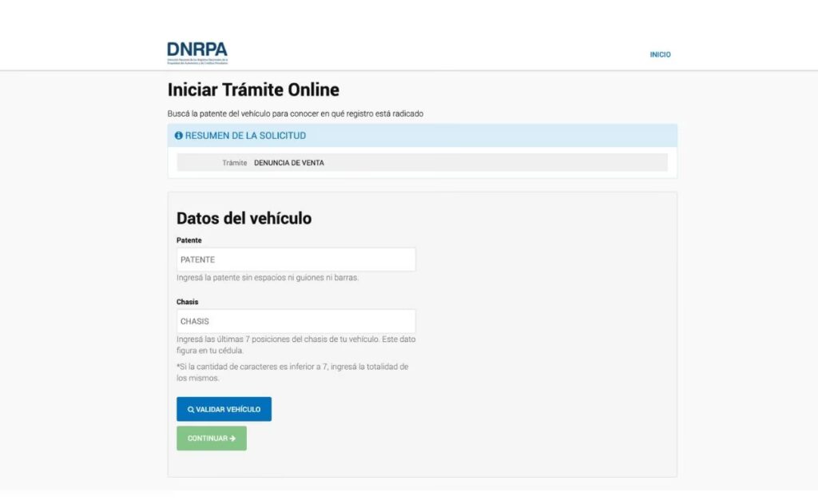Click the Iniciar Trámite Online page heading
The width and height of the screenshot is (818, 504).
(x=253, y=89)
